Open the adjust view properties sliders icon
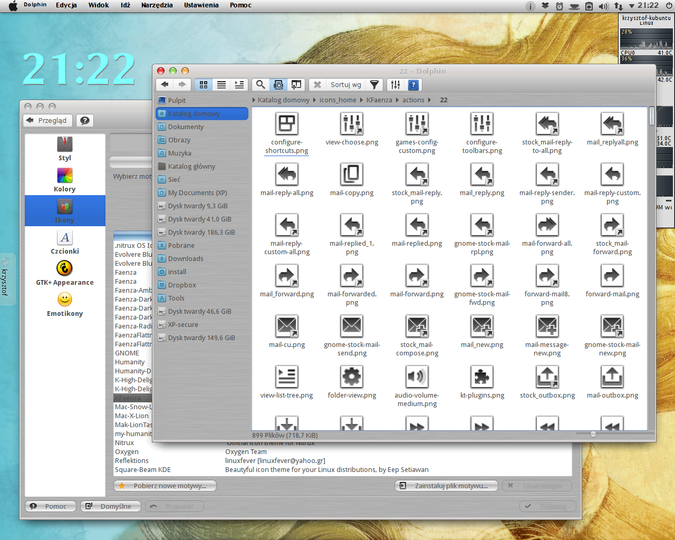675x540 pixels. 395,85
